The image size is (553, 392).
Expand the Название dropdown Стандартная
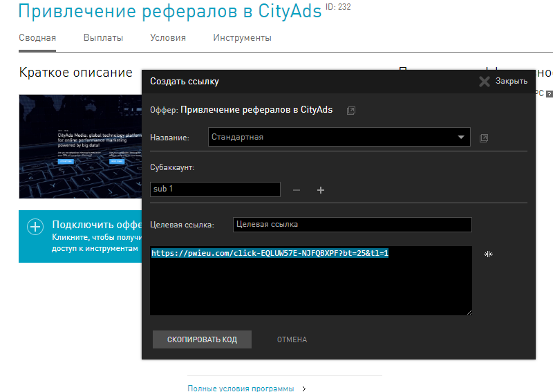pos(339,137)
